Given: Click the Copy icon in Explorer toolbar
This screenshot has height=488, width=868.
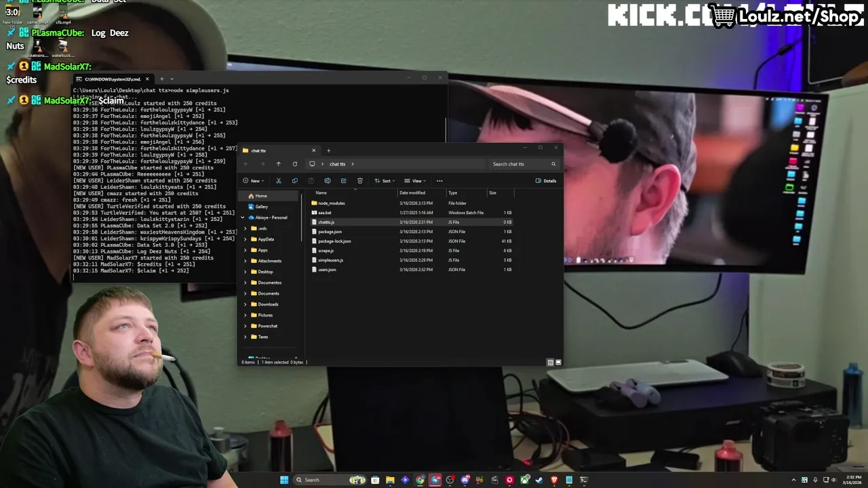Looking at the screenshot, I should tap(294, 181).
